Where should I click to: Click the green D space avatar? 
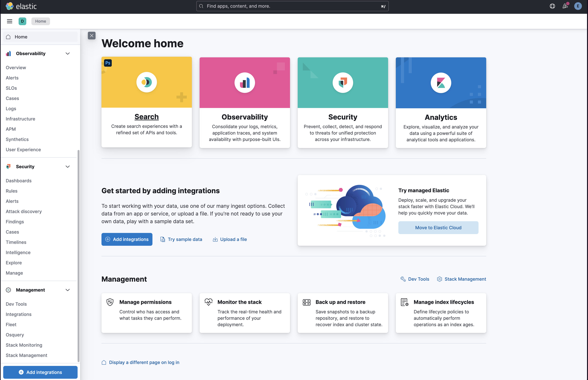(22, 21)
